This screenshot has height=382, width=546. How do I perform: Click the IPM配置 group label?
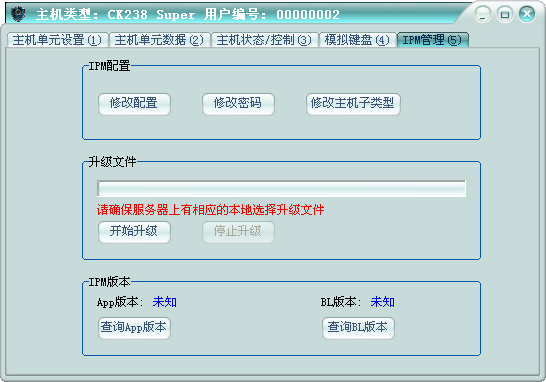coord(109,65)
